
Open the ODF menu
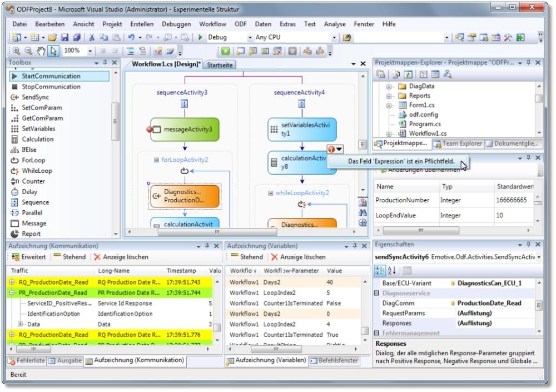coord(240,24)
